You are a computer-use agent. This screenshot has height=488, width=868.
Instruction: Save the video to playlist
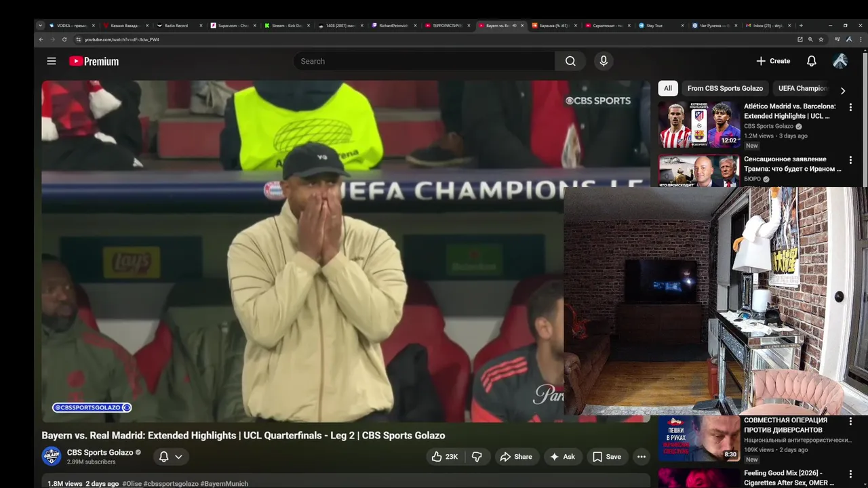tap(607, 457)
